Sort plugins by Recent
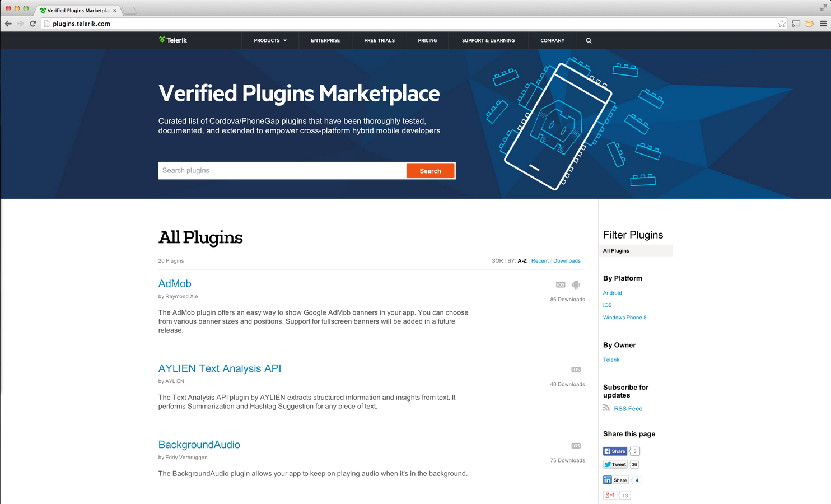This screenshot has height=504, width=831. tap(540, 261)
